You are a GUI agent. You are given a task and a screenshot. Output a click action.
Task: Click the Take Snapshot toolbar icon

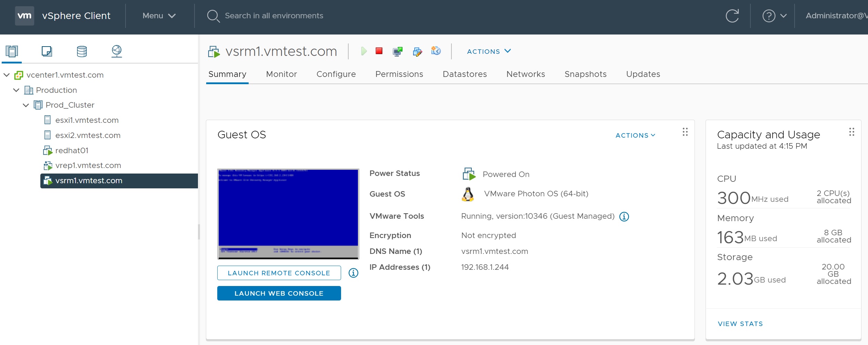click(436, 51)
